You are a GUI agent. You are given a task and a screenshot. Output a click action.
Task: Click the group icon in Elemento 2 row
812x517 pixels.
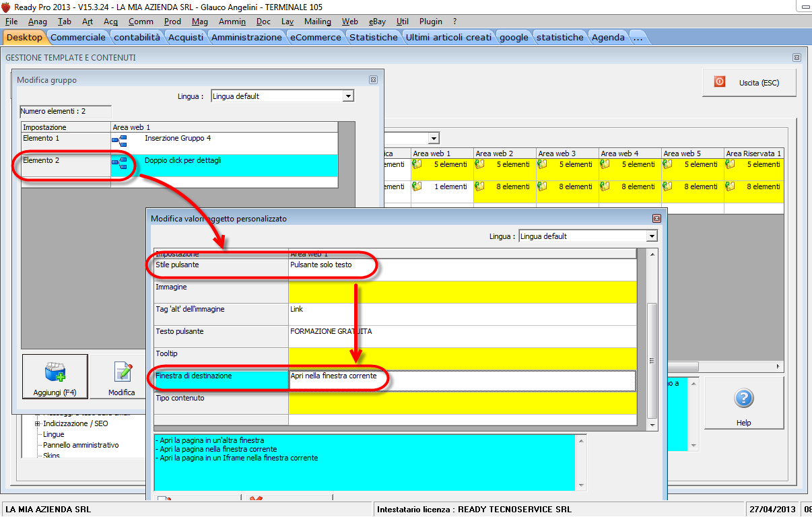tap(119, 163)
